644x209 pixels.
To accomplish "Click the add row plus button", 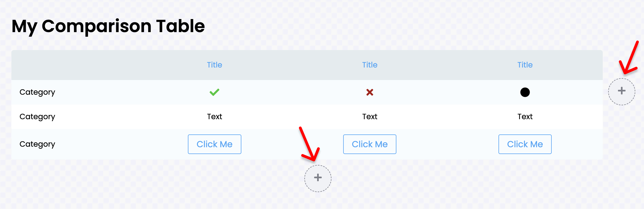I will point(318,178).
